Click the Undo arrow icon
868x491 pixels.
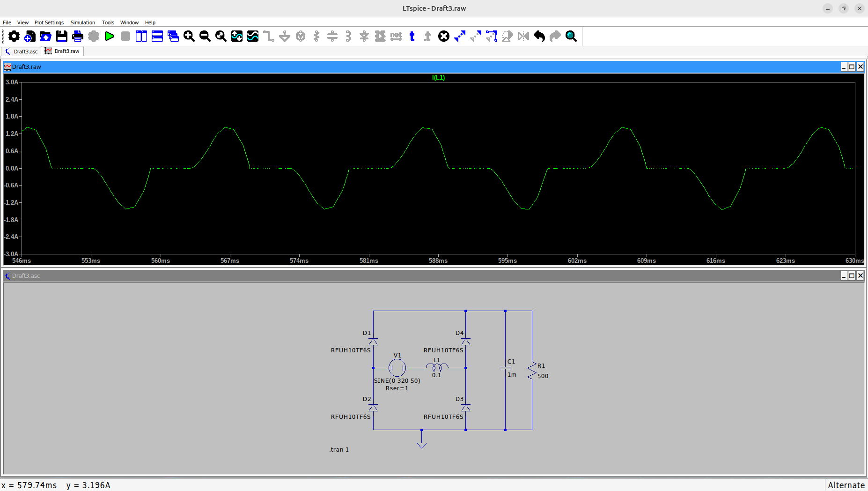click(x=539, y=36)
